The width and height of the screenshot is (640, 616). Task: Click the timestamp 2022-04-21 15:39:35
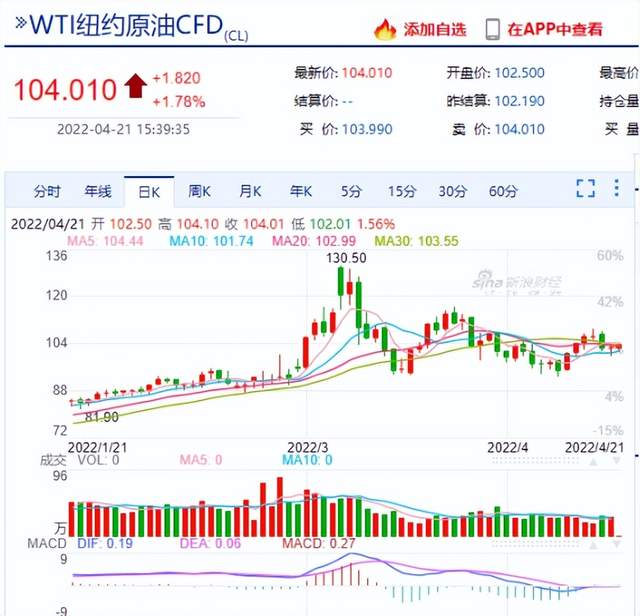click(x=123, y=129)
